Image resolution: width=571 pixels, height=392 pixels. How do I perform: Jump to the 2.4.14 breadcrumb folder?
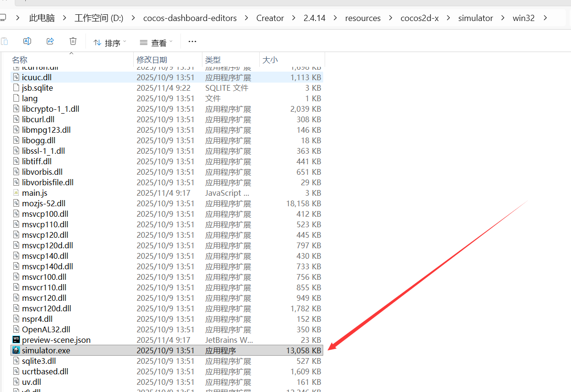pos(314,18)
